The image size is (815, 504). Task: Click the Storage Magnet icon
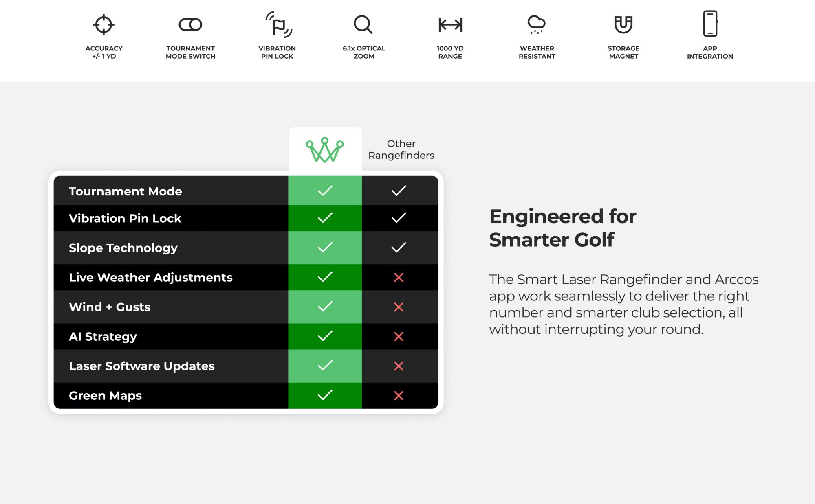[623, 24]
